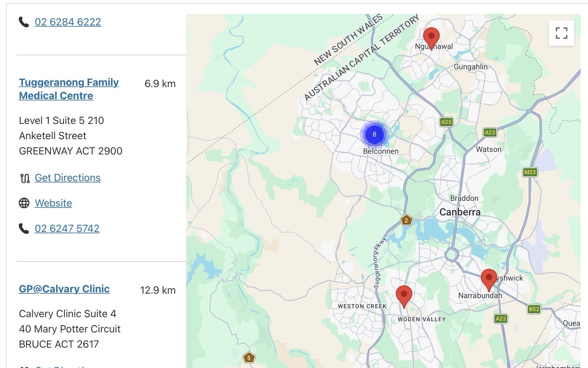Click the M23 road marker on map
The width and height of the screenshot is (588, 368).
click(x=529, y=172)
